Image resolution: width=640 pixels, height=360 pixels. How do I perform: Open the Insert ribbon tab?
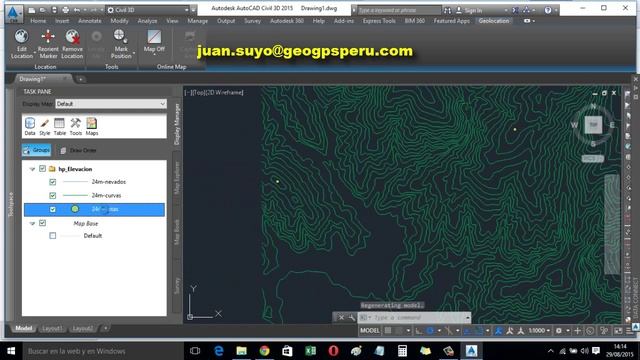pyautogui.click(x=62, y=21)
